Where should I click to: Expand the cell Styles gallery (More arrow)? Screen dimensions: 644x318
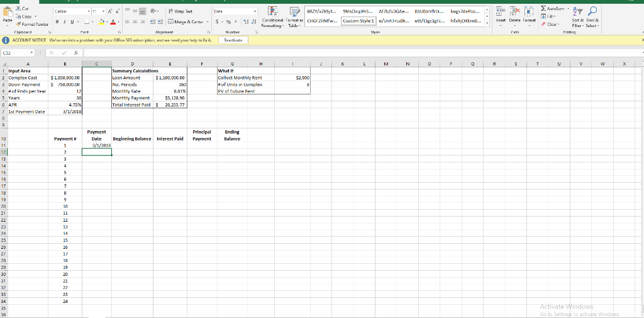[x=487, y=23]
